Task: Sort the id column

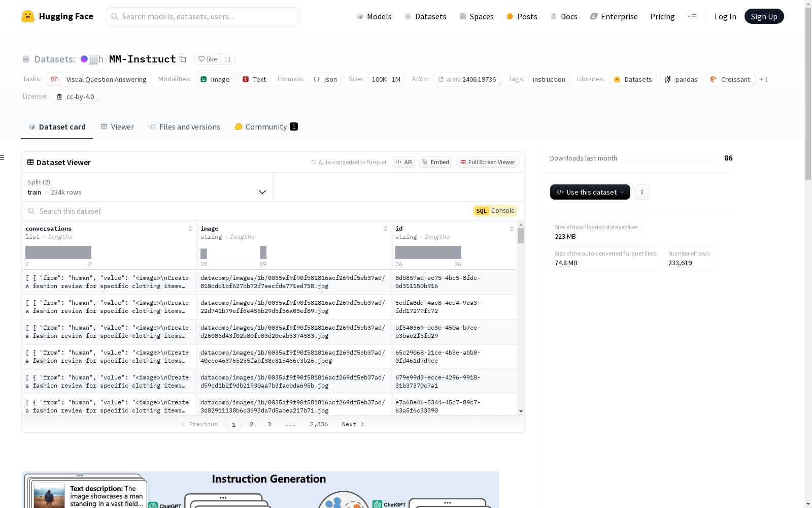Action: pos(512,229)
